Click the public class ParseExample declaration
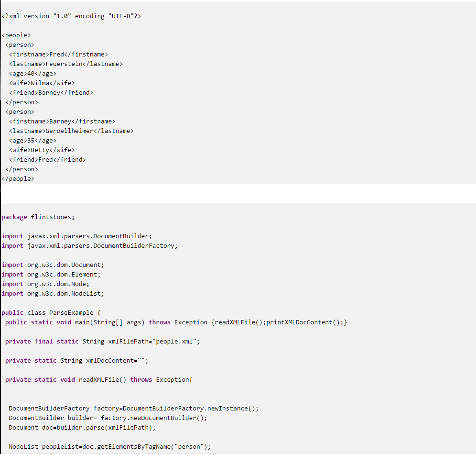Image resolution: width=476 pixels, height=454 pixels. pyautogui.click(x=51, y=313)
